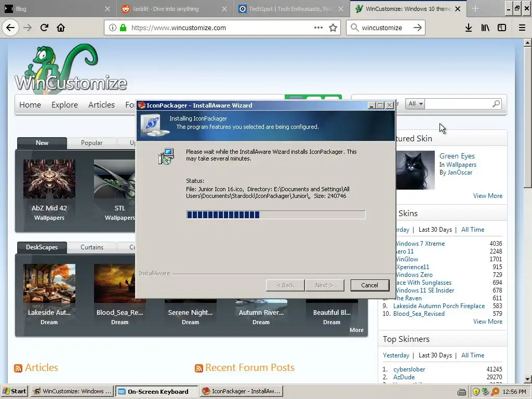Open the Explore navigation item
Viewport: 532px width, 399px height.
click(x=64, y=105)
